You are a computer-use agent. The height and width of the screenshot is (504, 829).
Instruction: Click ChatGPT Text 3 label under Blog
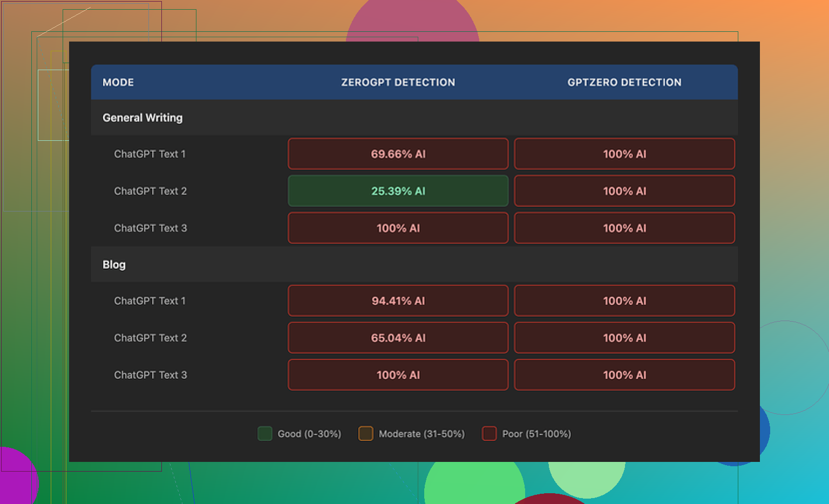click(150, 375)
